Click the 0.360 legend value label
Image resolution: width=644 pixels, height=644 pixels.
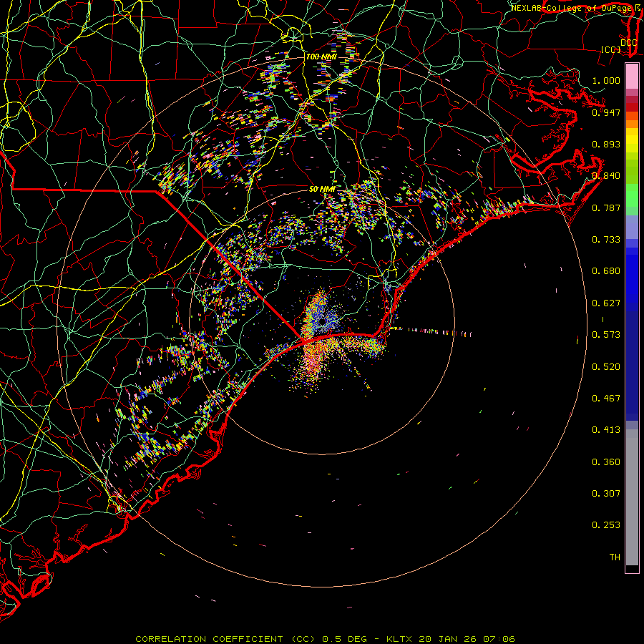606,462
